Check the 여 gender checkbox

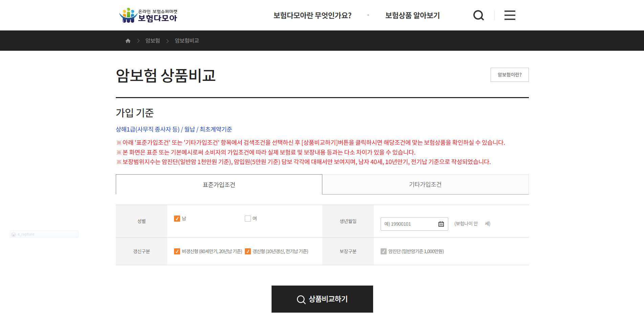pyautogui.click(x=248, y=219)
